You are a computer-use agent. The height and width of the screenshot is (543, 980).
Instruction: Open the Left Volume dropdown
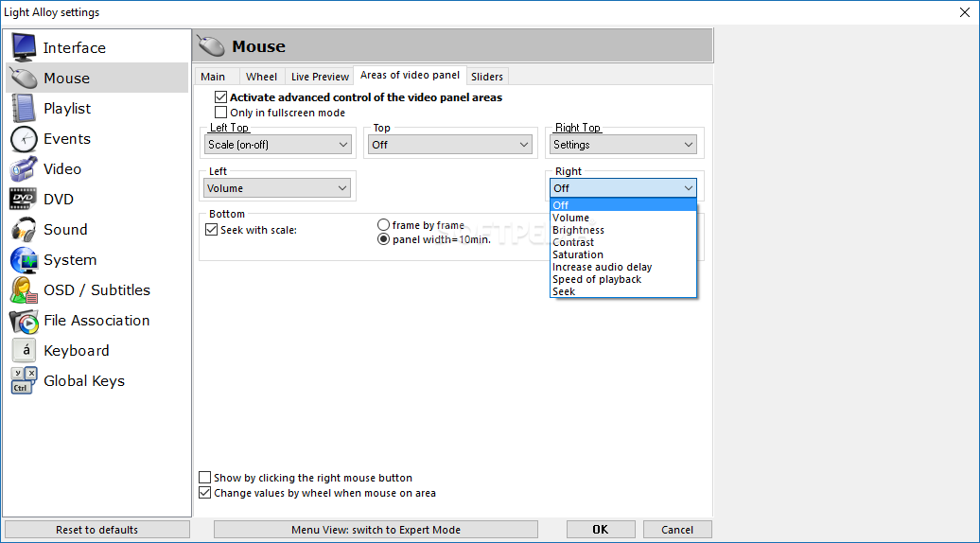277,188
